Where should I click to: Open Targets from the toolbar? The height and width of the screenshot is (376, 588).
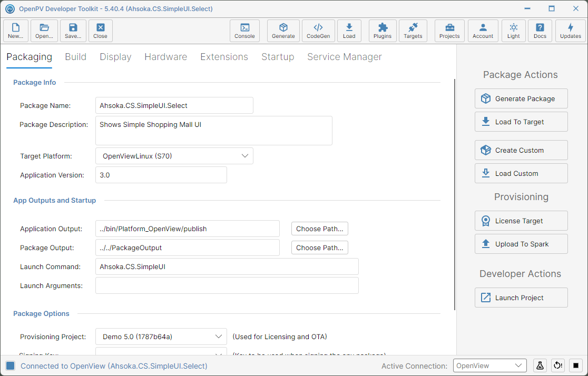pos(413,31)
